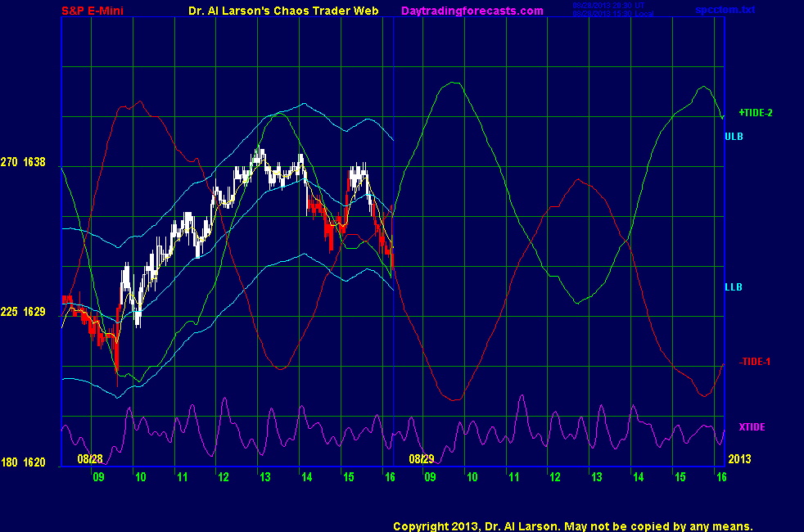The height and width of the screenshot is (532, 804).
Task: Select the LLB lower band legend label
Action: (x=734, y=287)
